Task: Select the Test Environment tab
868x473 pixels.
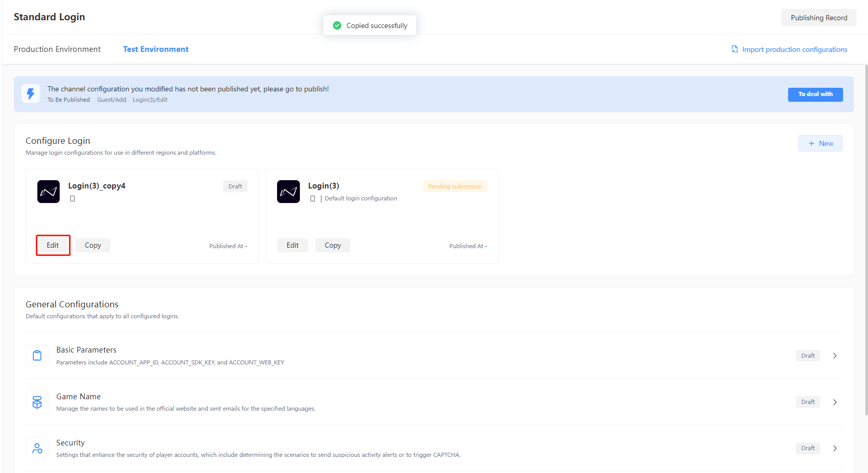Action: (156, 49)
